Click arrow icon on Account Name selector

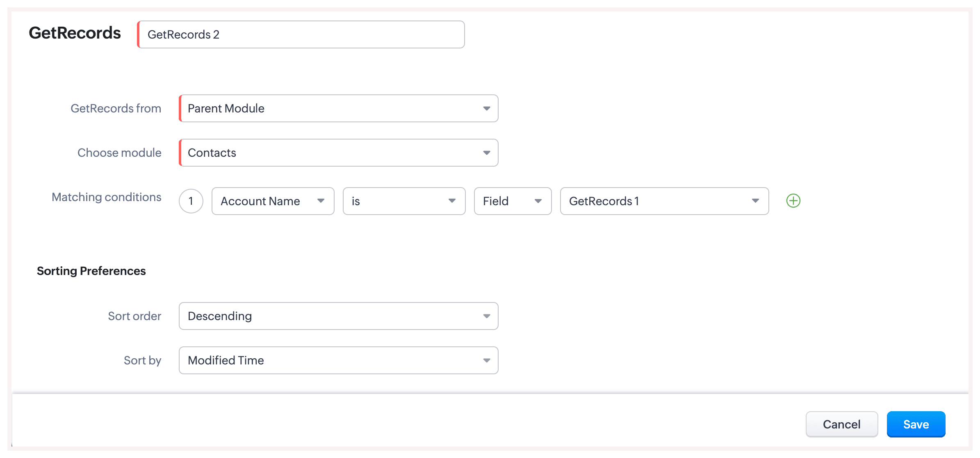click(321, 201)
